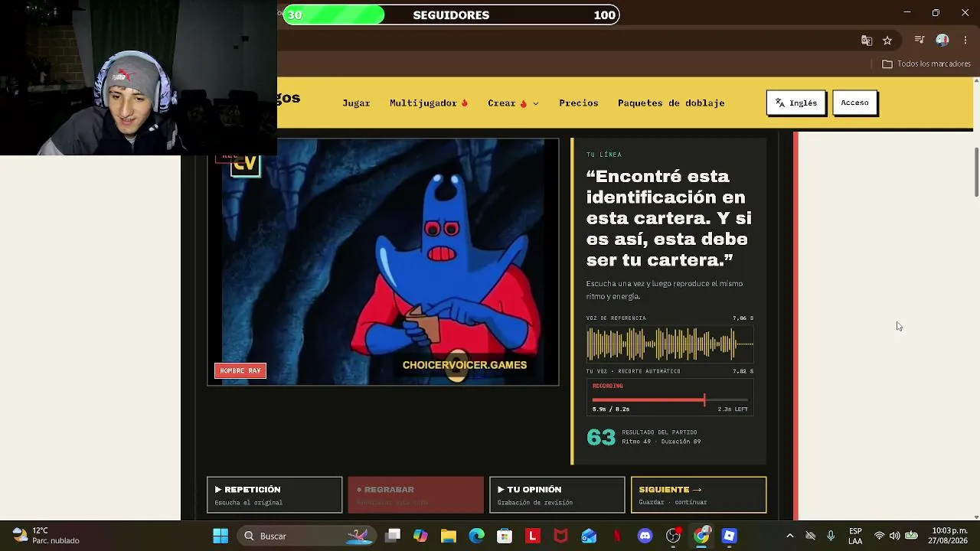Click the Acceso login button
This screenshot has width=980, height=551.
[854, 103]
